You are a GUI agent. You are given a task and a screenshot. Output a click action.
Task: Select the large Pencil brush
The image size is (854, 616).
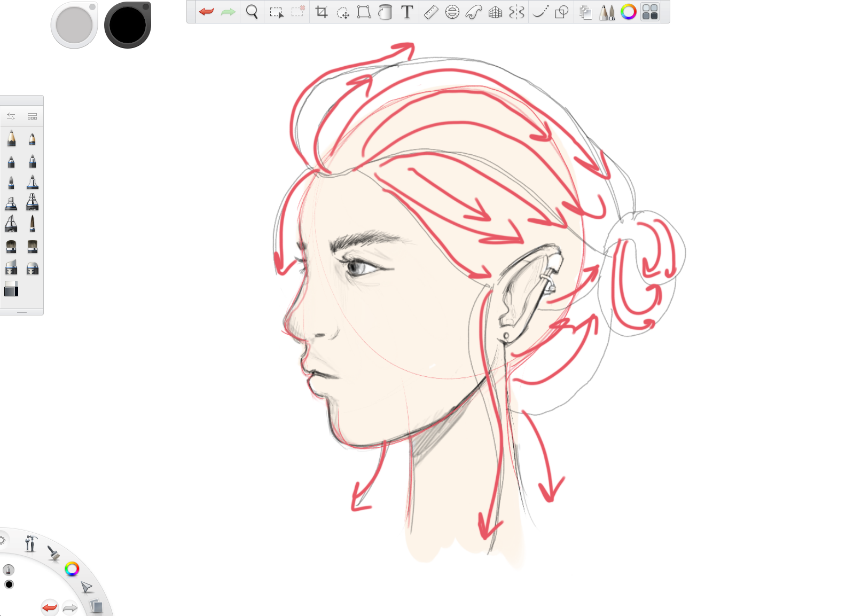[11, 138]
